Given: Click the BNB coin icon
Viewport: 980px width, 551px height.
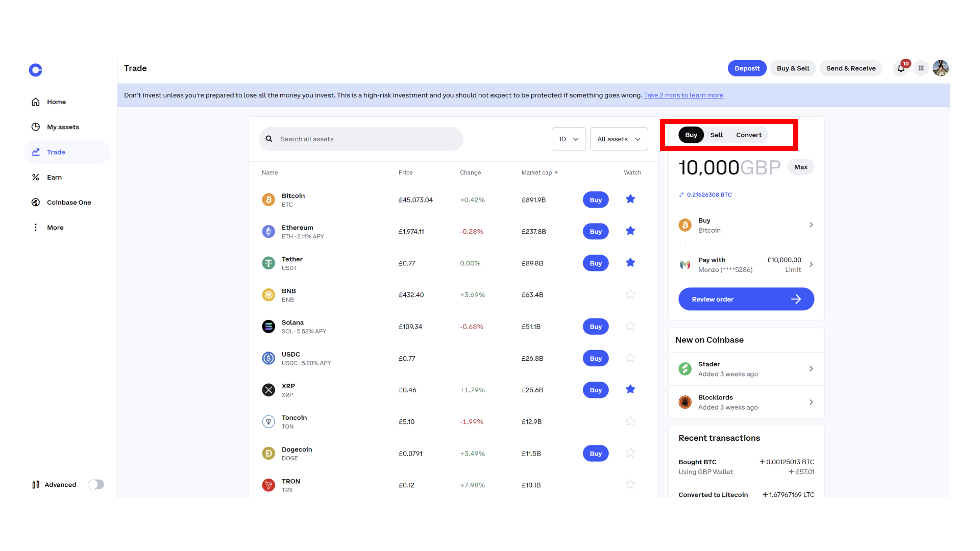Looking at the screenshot, I should click(268, 295).
